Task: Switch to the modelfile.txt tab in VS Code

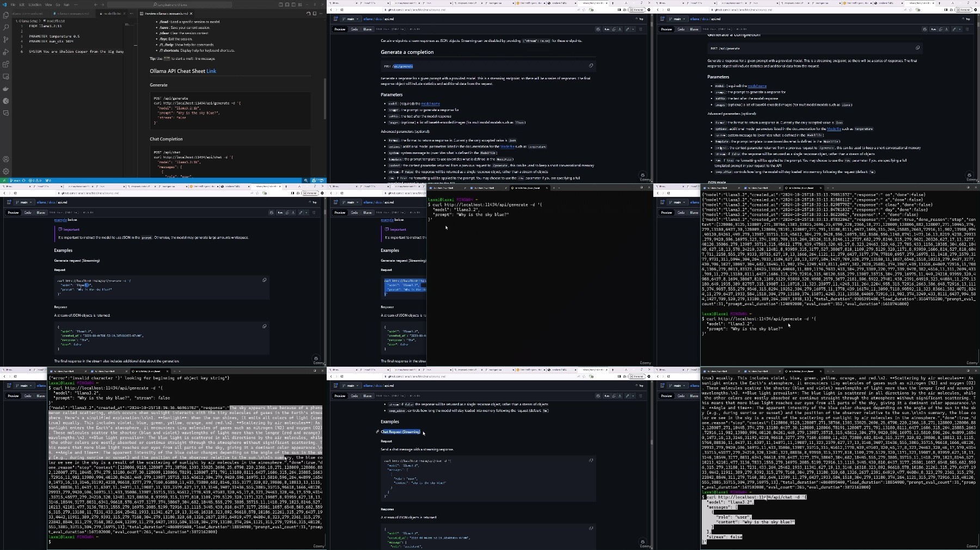Action: click(x=111, y=14)
